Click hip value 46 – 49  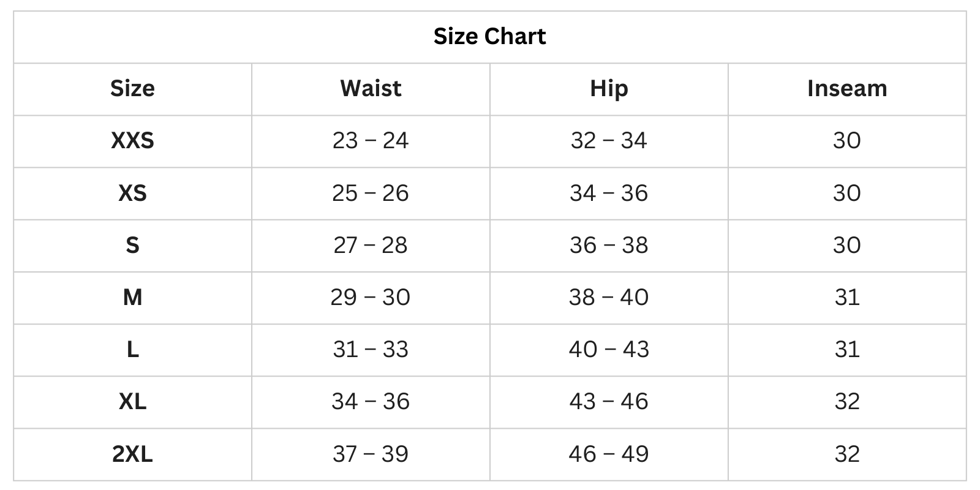[x=609, y=454]
